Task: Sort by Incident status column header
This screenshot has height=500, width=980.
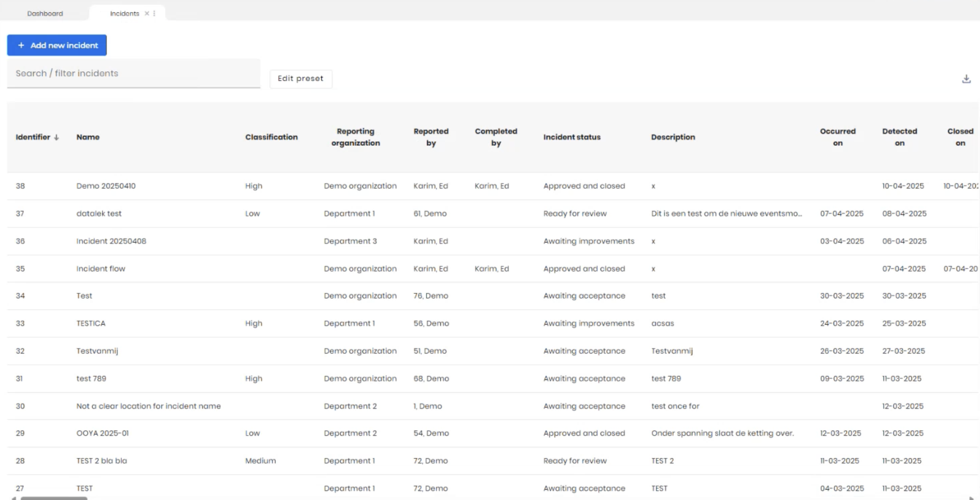Action: pyautogui.click(x=571, y=137)
